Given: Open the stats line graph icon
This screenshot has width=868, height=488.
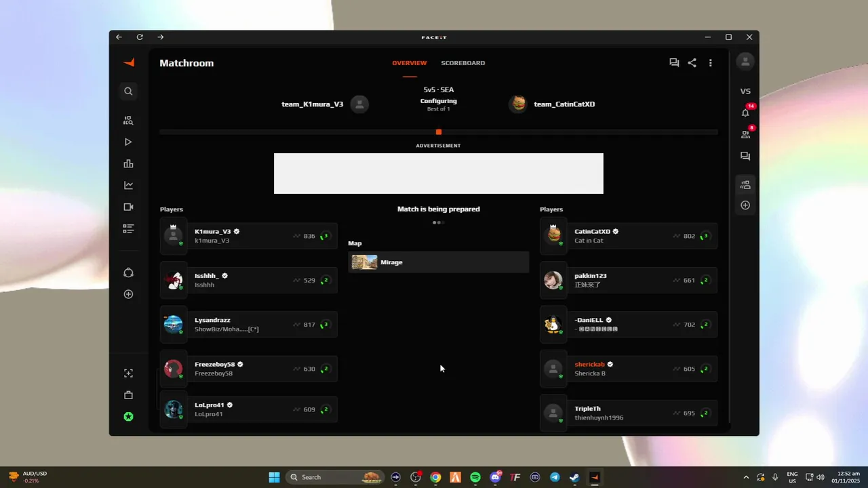Looking at the screenshot, I should [128, 185].
